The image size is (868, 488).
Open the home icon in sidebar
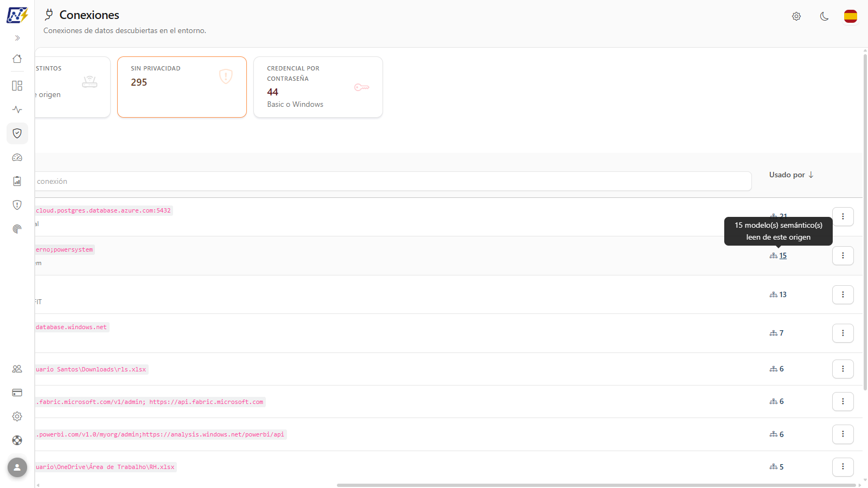click(17, 59)
